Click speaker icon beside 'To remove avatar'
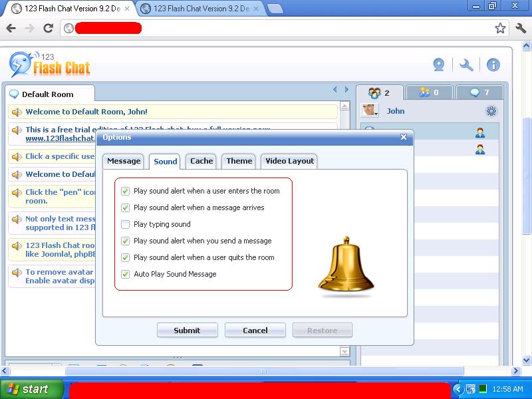The height and width of the screenshot is (399, 532). point(16,273)
